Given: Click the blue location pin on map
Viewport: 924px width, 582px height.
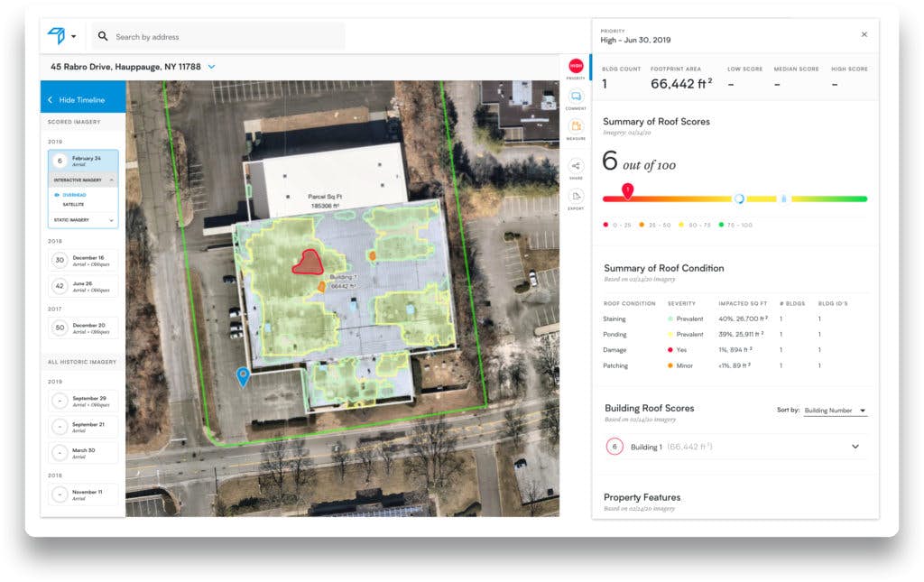Looking at the screenshot, I should click(242, 376).
